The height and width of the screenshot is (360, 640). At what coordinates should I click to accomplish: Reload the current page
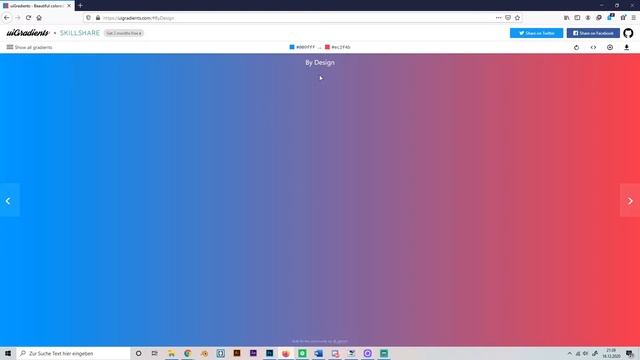click(x=28, y=18)
